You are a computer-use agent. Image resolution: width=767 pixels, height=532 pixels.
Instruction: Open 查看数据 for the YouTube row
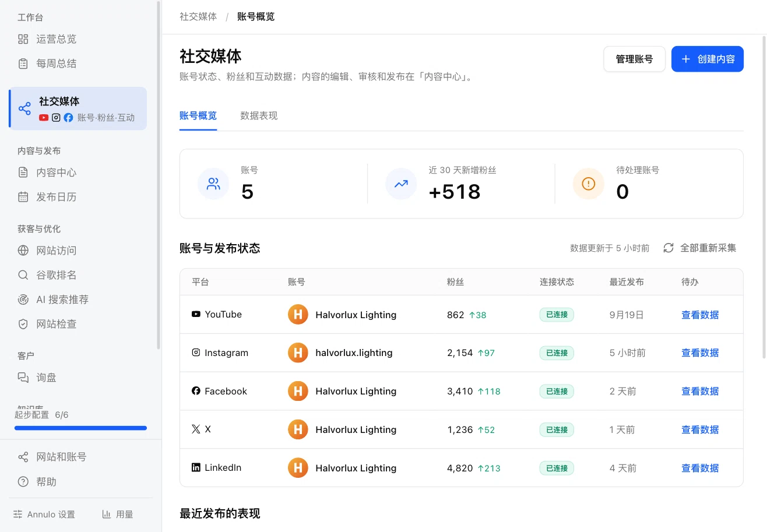[700, 315]
